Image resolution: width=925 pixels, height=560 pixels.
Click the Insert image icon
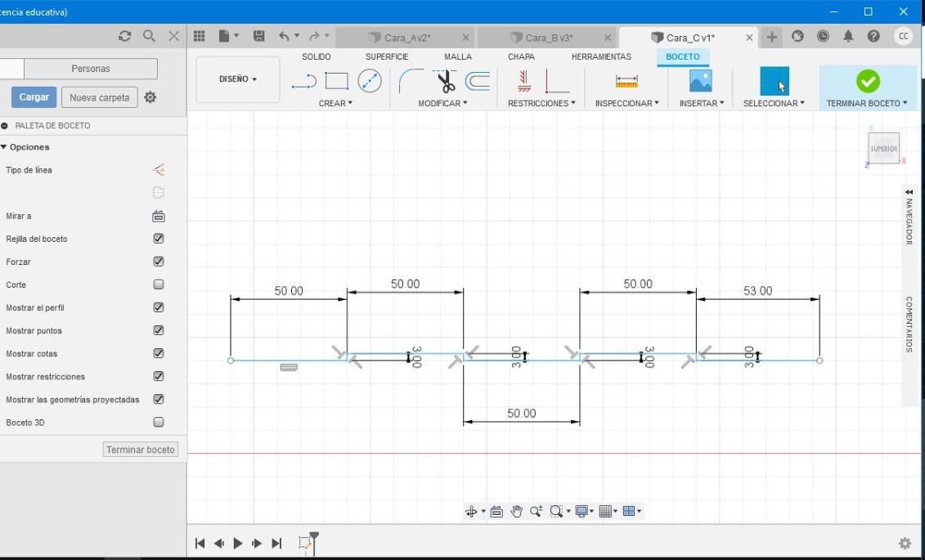tap(701, 81)
